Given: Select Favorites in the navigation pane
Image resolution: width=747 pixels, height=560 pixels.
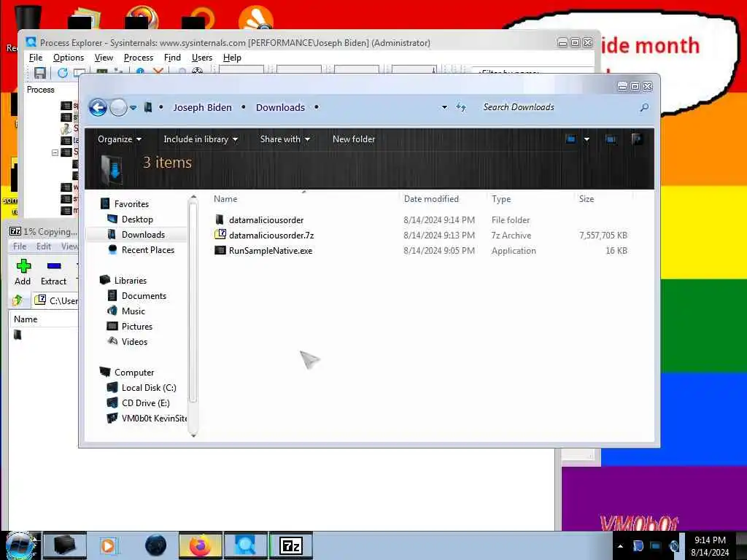Looking at the screenshot, I should click(131, 204).
